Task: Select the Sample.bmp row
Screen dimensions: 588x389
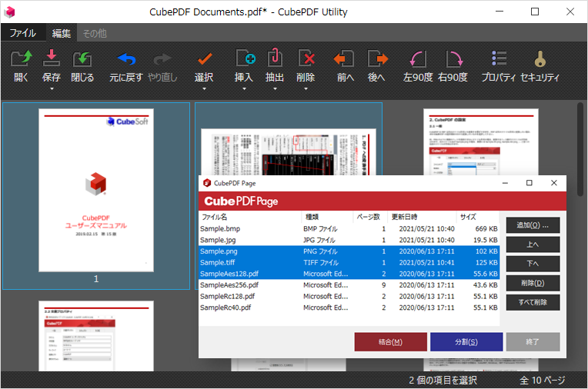Action: tap(349, 228)
